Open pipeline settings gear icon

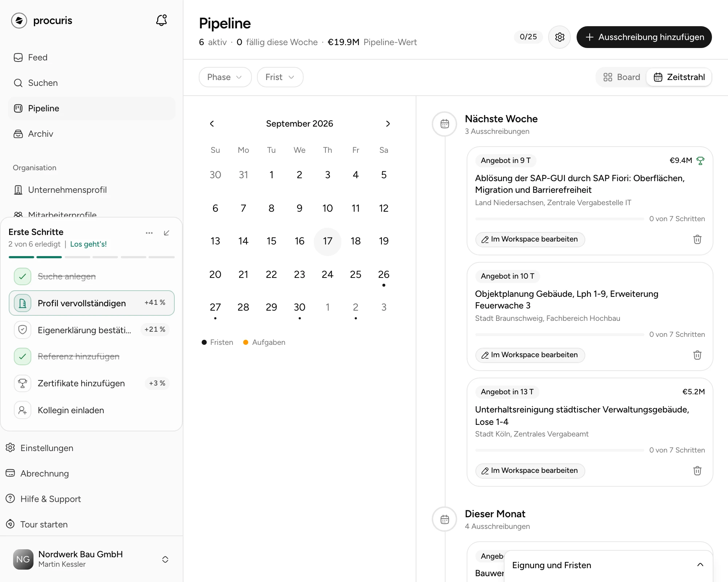point(559,37)
